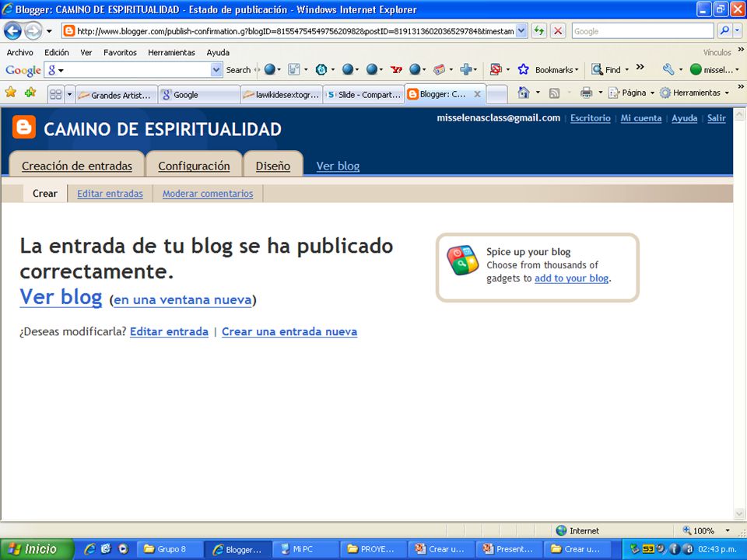Click the Ver blog link in header

[338, 166]
